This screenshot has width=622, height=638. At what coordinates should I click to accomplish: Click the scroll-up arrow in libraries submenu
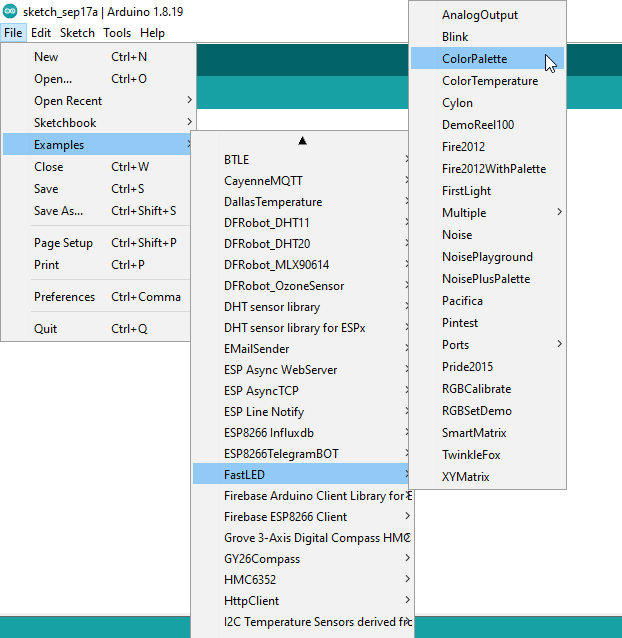(x=302, y=141)
